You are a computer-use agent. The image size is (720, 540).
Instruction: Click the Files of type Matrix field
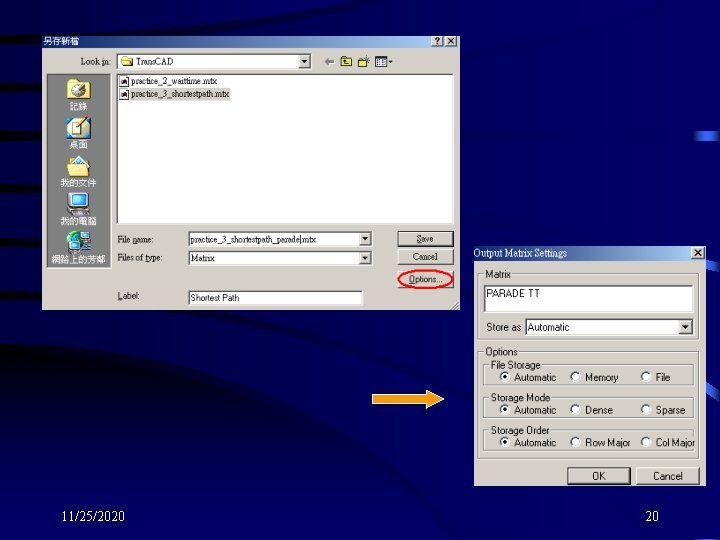[274, 258]
